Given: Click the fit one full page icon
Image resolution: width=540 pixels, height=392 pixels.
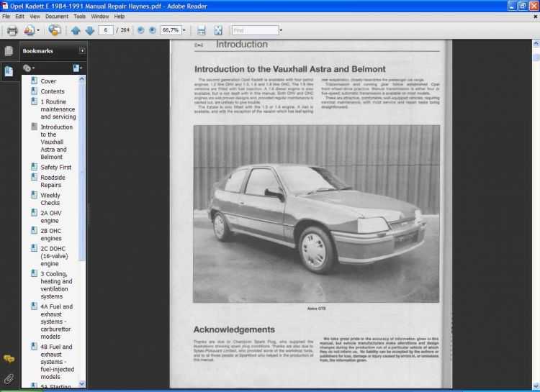Looking at the screenshot, I should [218, 30].
